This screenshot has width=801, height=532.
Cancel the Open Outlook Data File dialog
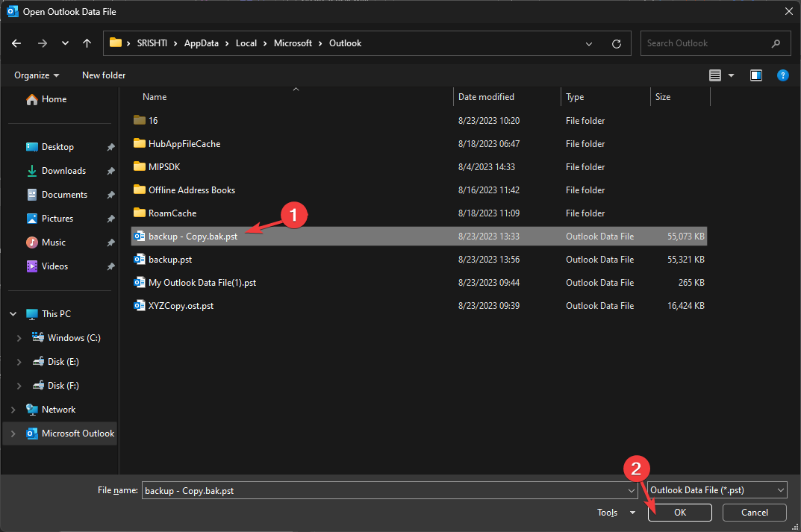pyautogui.click(x=755, y=513)
